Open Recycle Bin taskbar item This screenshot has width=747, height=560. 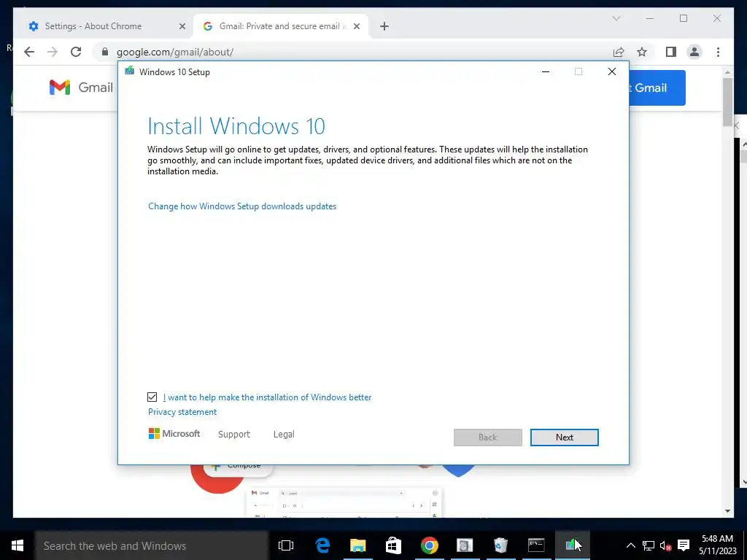tap(500, 545)
